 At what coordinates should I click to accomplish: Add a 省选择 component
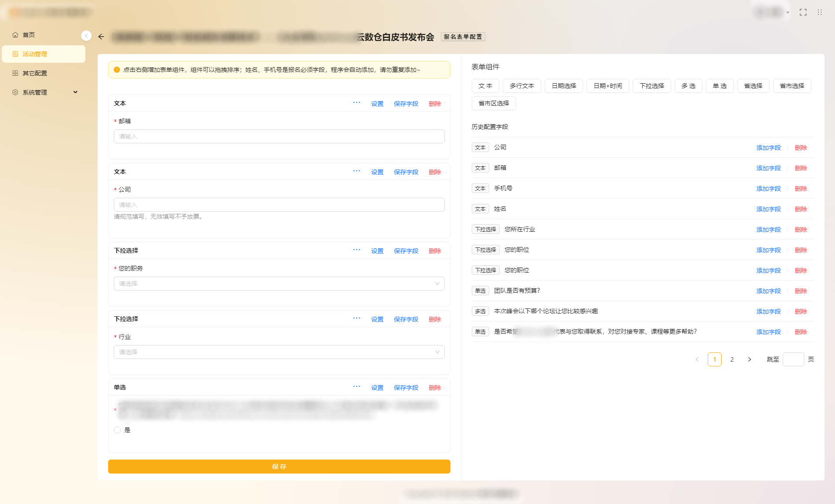tap(753, 86)
